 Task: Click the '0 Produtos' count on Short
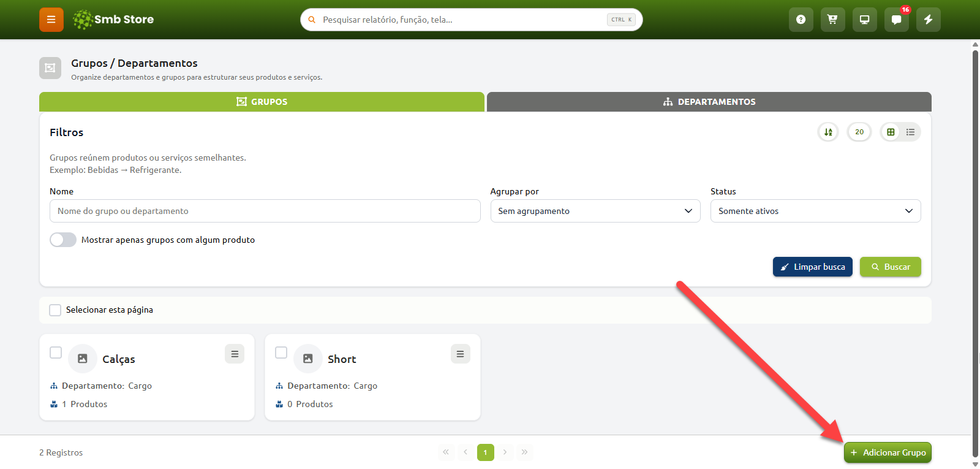(310, 404)
